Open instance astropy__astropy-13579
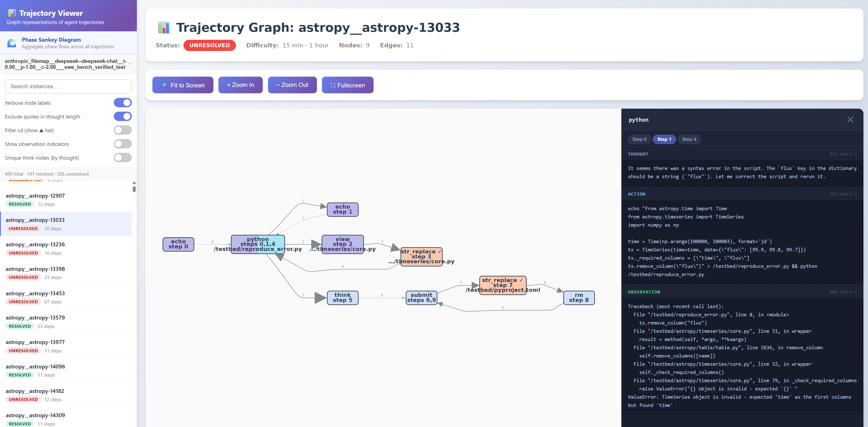 click(66, 322)
